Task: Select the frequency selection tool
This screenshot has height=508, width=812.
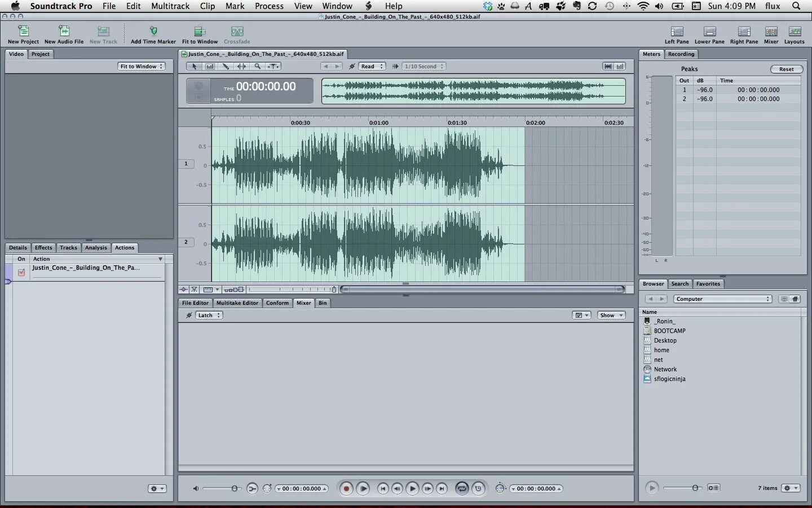Action: coord(210,66)
